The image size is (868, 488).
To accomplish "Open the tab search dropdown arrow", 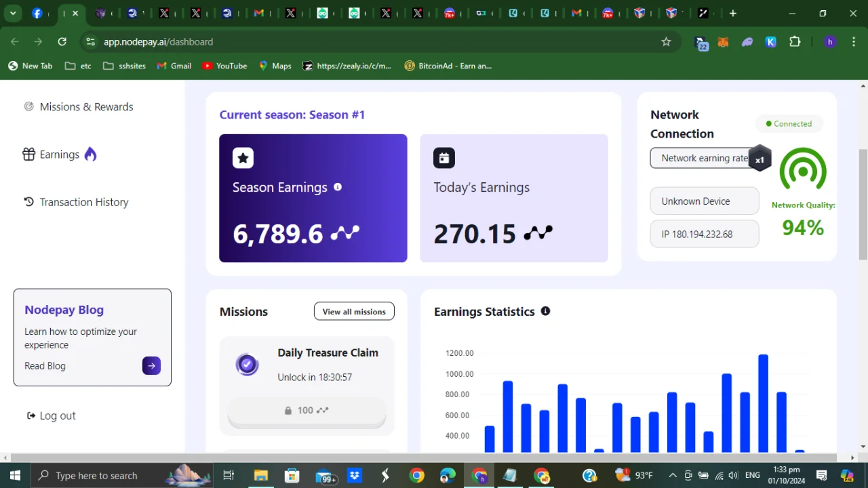I will coord(13,13).
